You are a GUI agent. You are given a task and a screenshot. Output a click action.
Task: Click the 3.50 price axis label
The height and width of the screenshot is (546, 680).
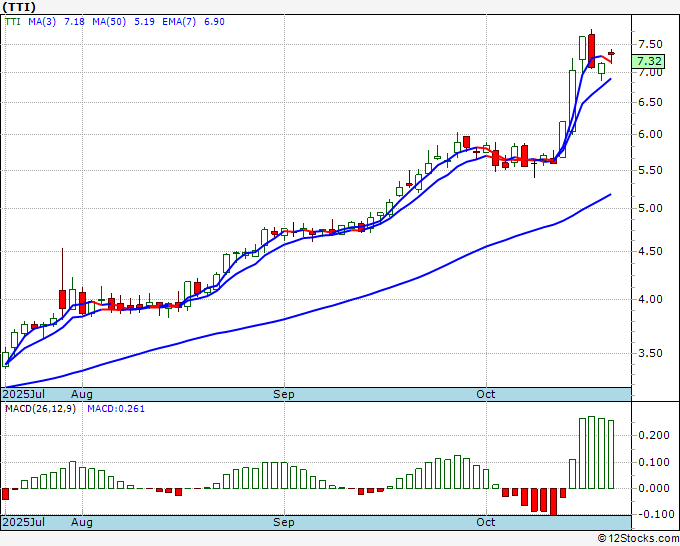pyautogui.click(x=650, y=353)
